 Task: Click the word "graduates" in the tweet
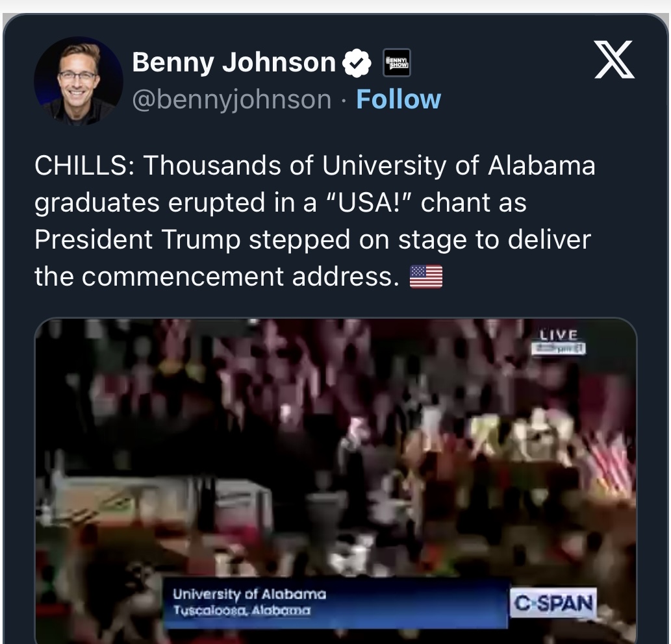pyautogui.click(x=97, y=203)
